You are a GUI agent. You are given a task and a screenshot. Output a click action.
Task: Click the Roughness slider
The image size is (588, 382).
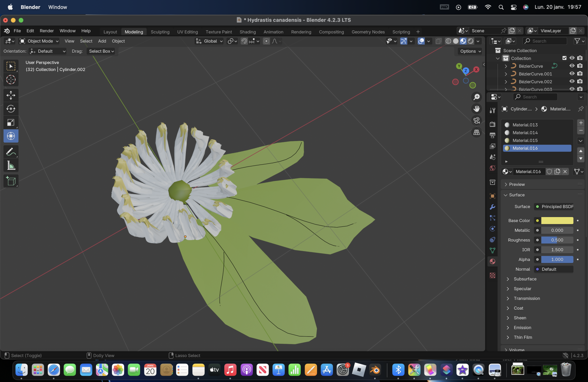(x=557, y=240)
